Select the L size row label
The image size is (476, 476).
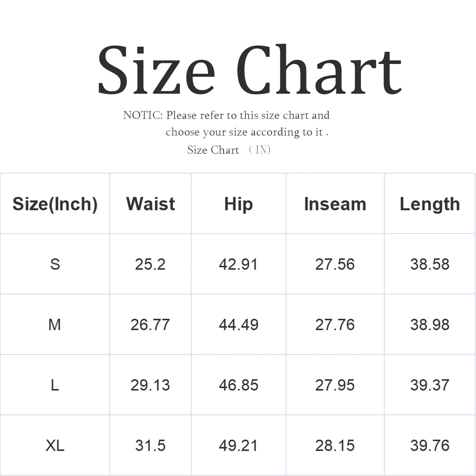pyautogui.click(x=55, y=385)
